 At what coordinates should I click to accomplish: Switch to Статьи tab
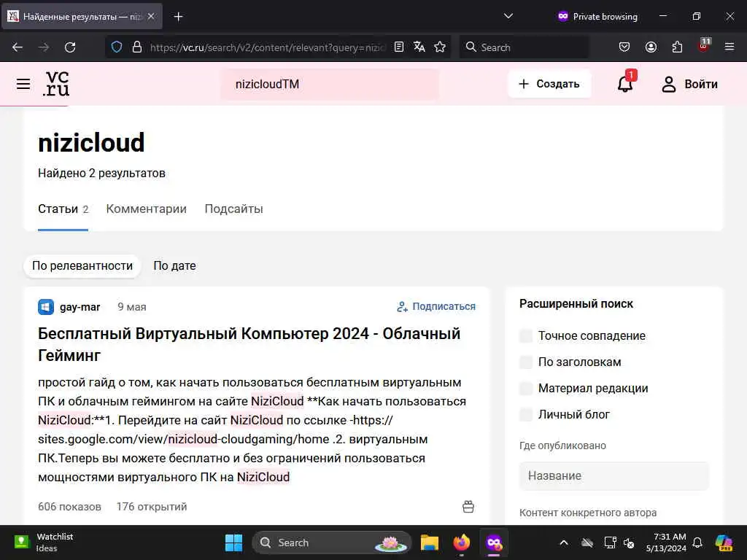(x=63, y=209)
